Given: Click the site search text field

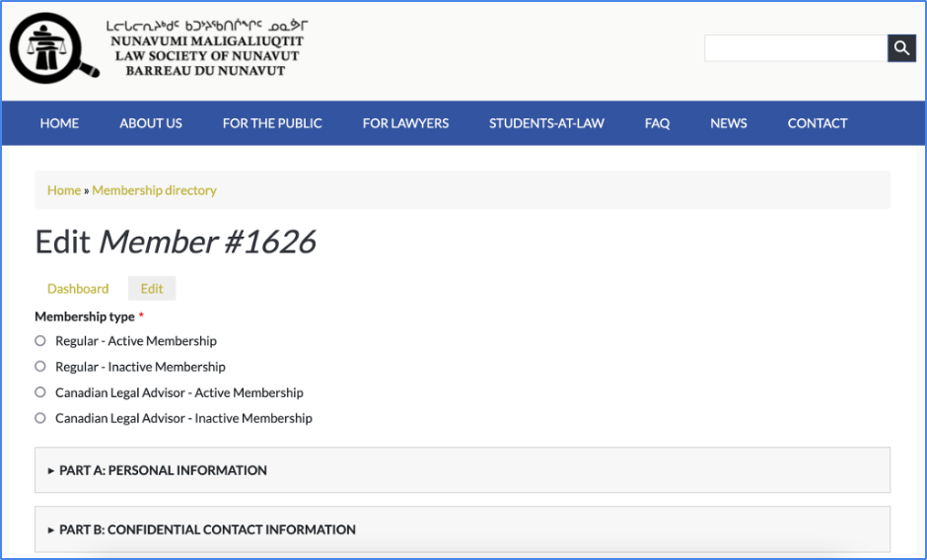Looking at the screenshot, I should click(x=796, y=48).
